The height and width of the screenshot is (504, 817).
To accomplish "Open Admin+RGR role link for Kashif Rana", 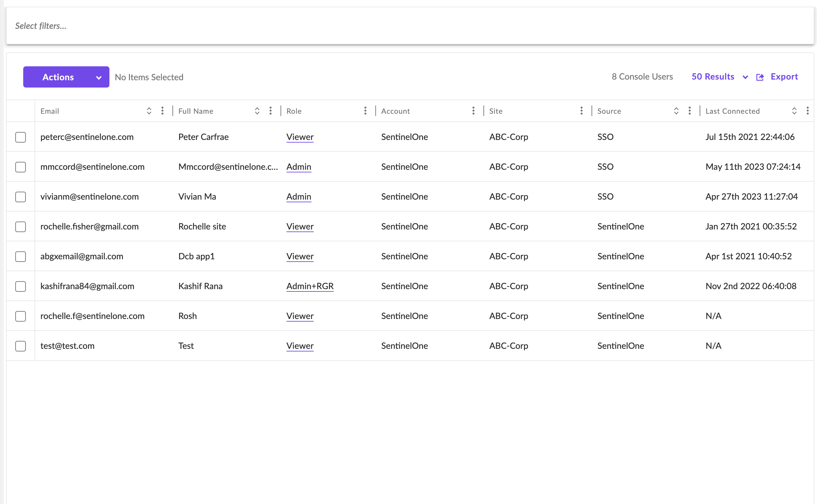I will [x=310, y=286].
